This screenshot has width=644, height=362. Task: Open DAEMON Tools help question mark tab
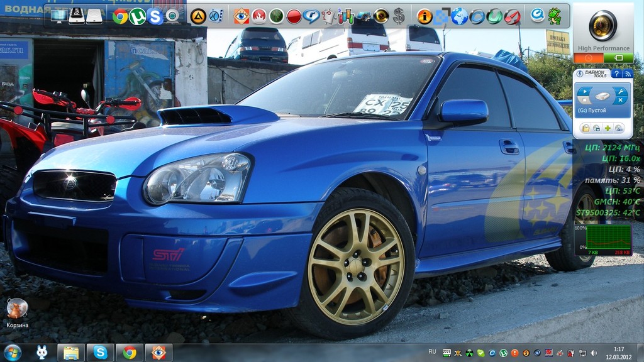[x=616, y=74]
